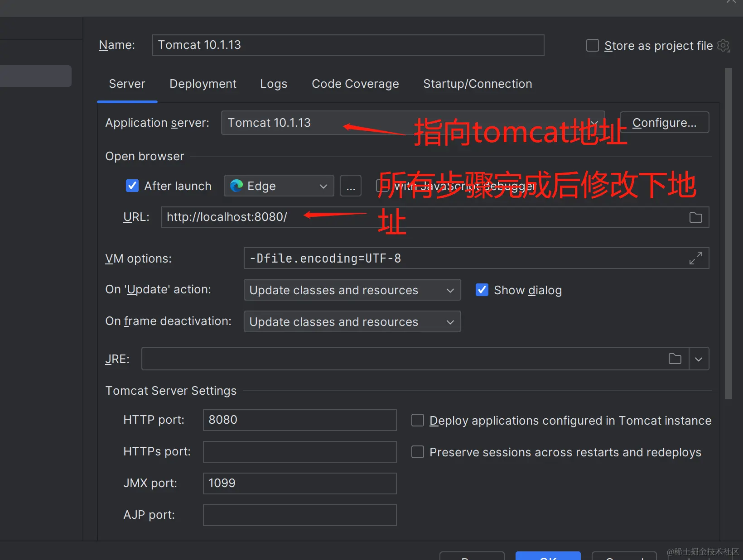The image size is (743, 560).
Task: Open the On frame deactivation dropdown
Action: 352,321
